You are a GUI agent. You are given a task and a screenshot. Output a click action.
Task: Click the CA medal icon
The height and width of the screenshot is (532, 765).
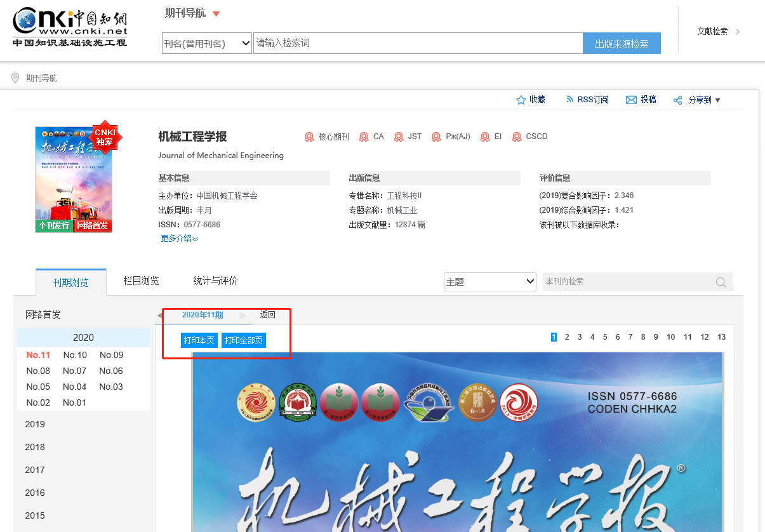364,136
